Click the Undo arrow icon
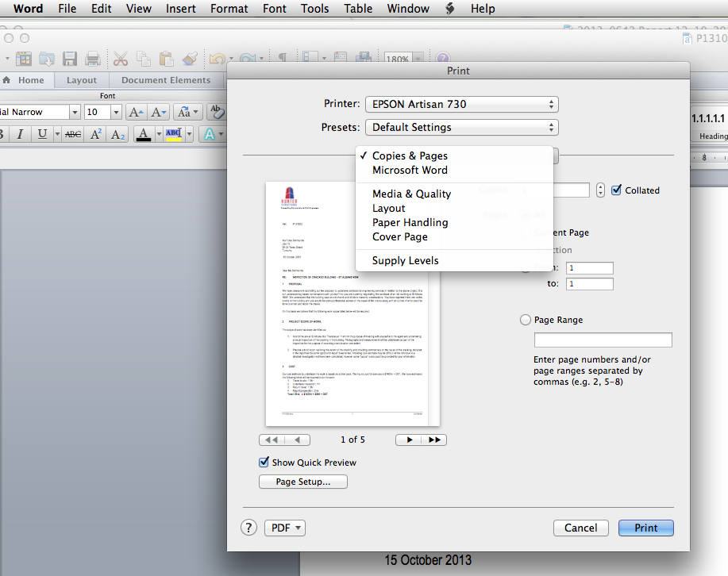 pos(218,59)
